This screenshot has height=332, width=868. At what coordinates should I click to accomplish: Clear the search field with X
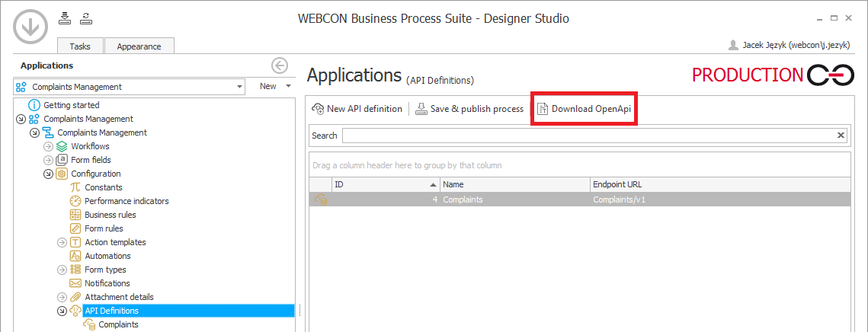841,136
